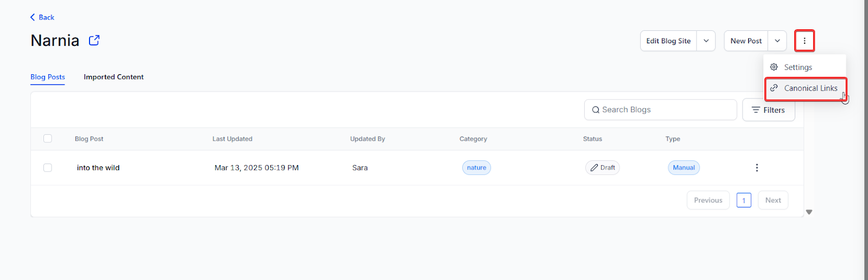
Task: Click the three-dot more options button
Action: [805, 41]
